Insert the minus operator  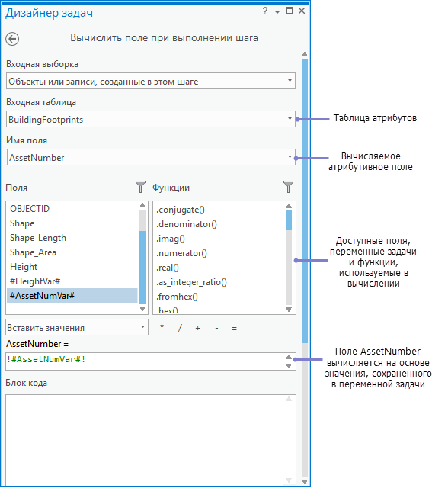pyautogui.click(x=216, y=328)
